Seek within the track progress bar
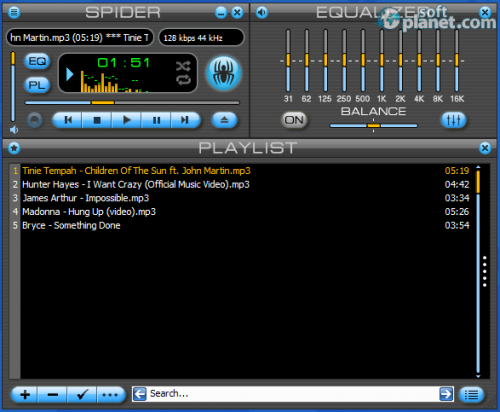 (x=132, y=103)
